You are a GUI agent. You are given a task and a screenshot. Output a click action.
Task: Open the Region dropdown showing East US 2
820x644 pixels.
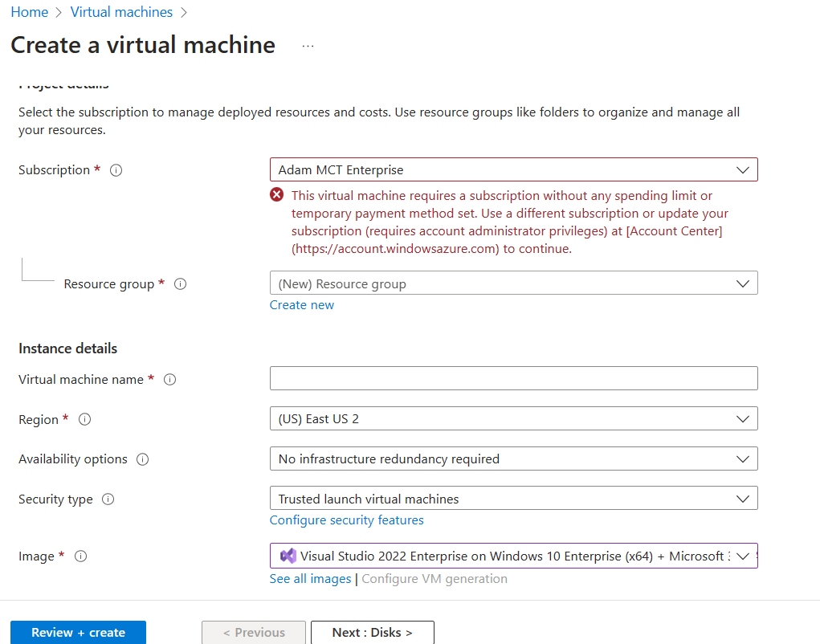(513, 418)
